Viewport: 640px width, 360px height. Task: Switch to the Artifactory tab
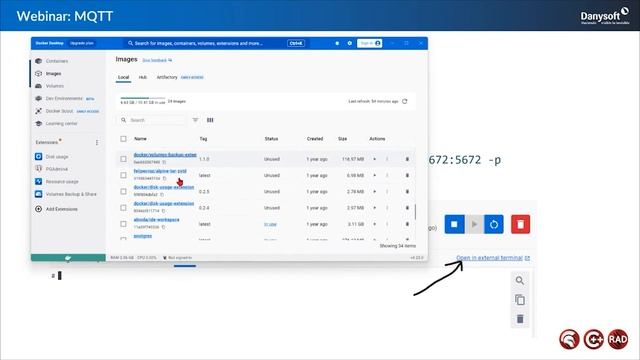coord(167,77)
